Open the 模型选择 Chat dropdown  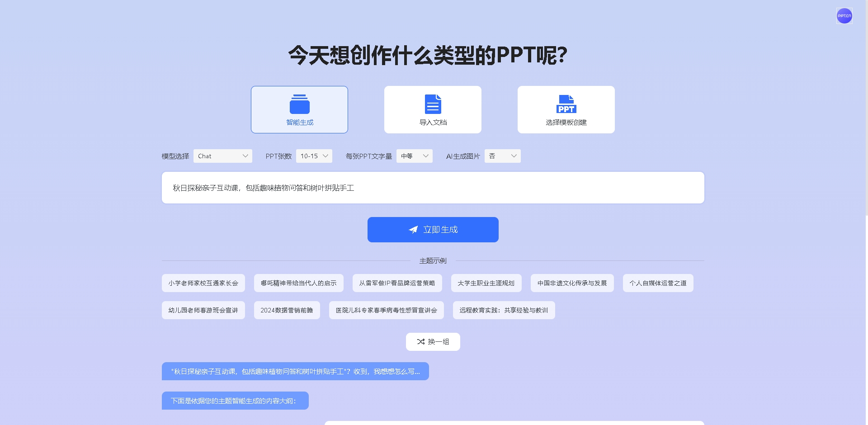tap(222, 156)
